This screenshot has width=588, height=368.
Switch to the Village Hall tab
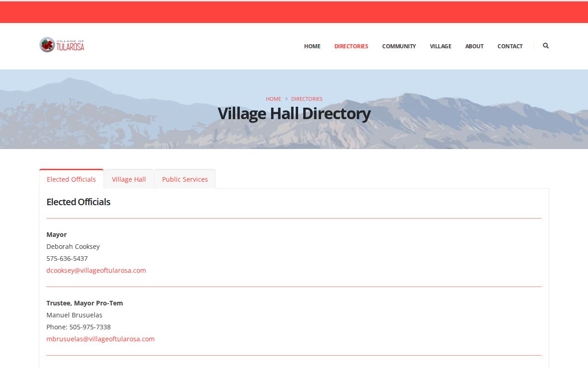129,179
